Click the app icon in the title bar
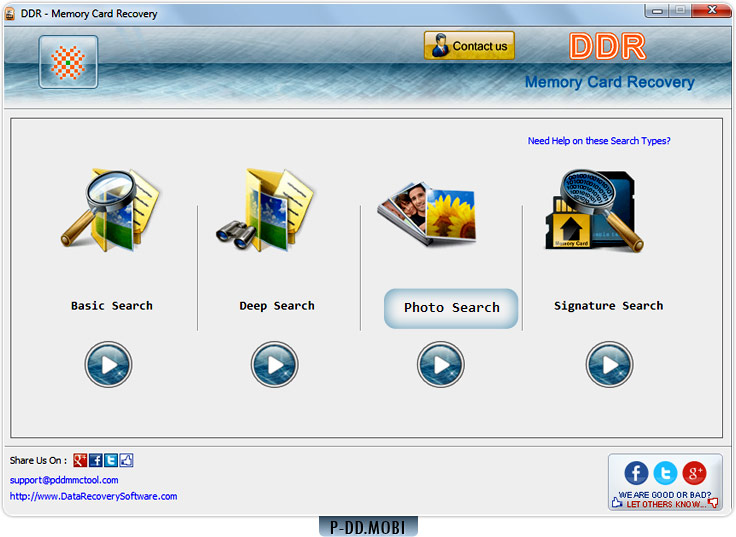The width and height of the screenshot is (736, 537). pos(10,14)
